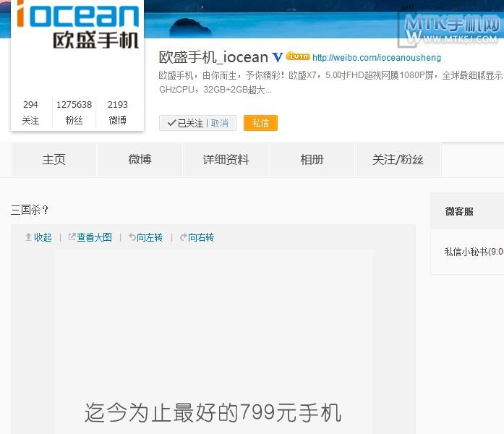Click the 欧盛手机_iocean profile name
The image size is (504, 434).
click(213, 57)
